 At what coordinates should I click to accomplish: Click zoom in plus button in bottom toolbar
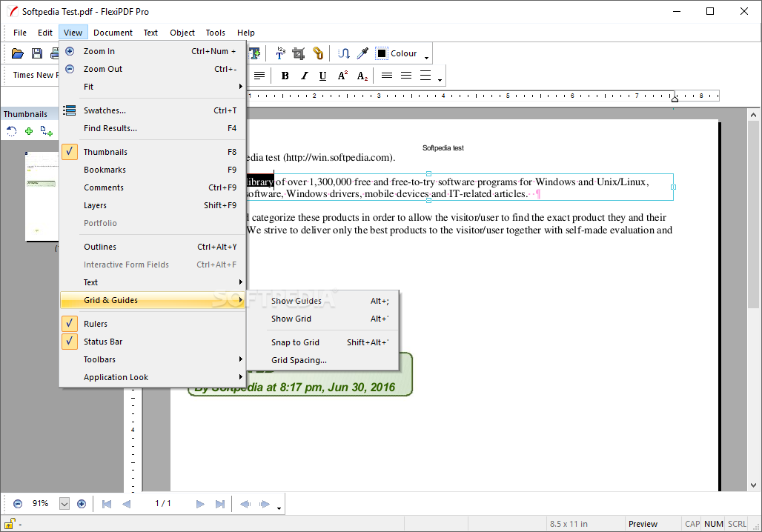click(x=82, y=504)
